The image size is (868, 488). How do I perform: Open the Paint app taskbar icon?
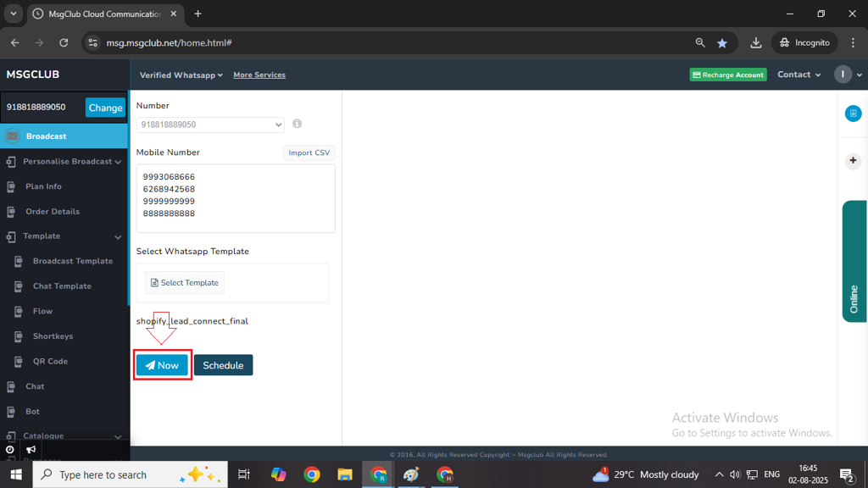pos(411,474)
